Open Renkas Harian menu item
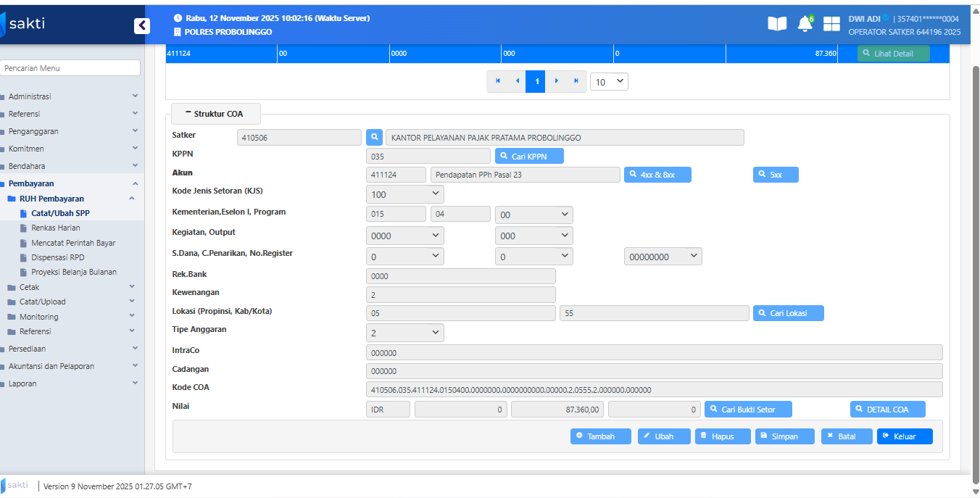 (55, 228)
